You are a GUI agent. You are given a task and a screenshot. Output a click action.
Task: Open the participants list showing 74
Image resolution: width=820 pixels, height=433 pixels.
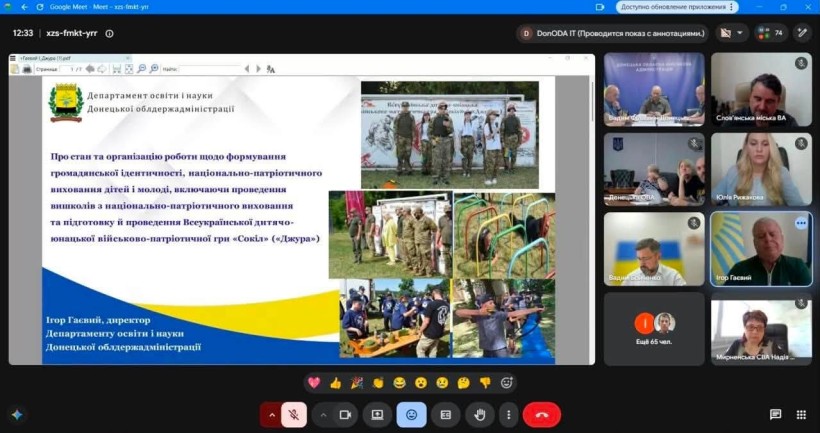click(x=771, y=33)
